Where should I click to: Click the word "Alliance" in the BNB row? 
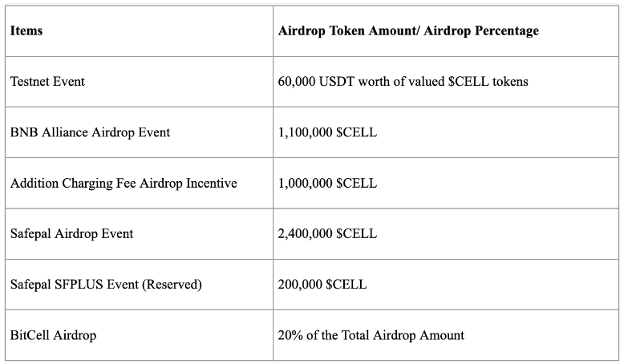tap(65, 132)
